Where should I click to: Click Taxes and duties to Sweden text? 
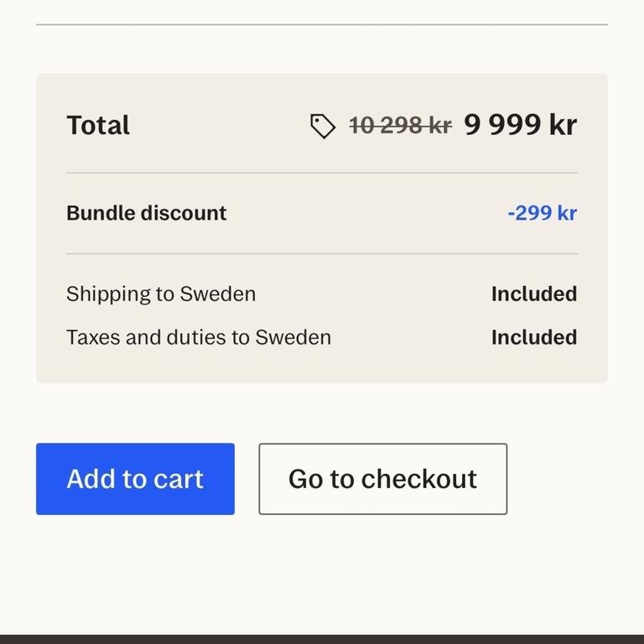point(199,337)
